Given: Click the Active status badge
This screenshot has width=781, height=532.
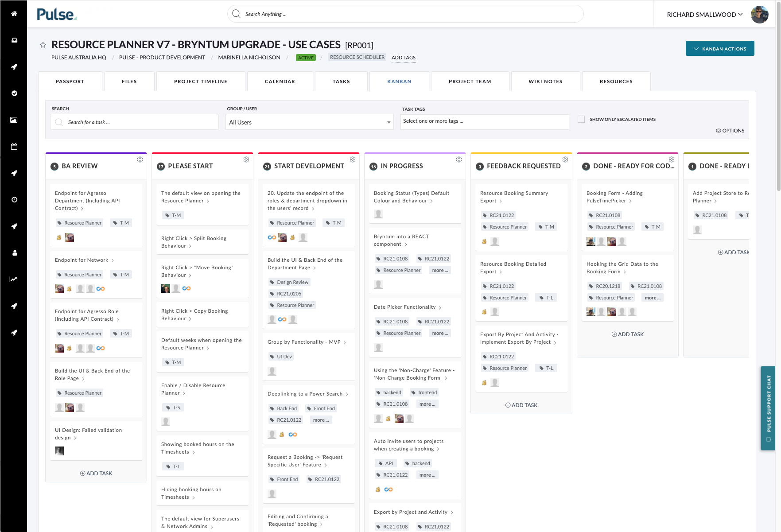Looking at the screenshot, I should point(306,58).
